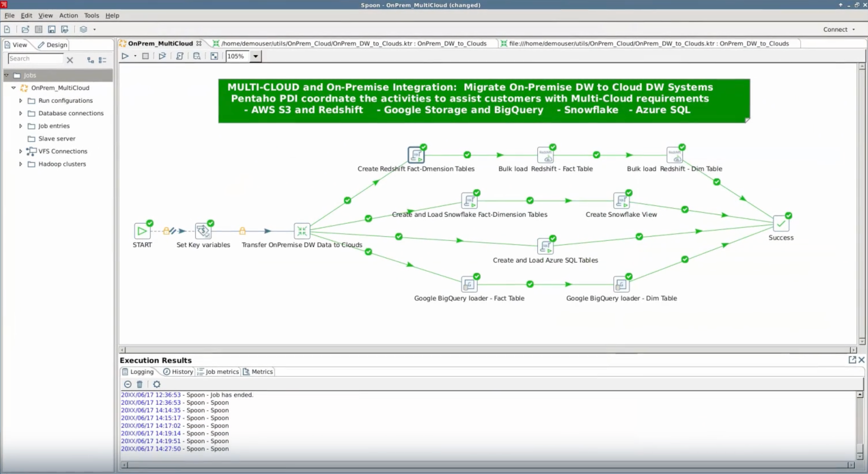Click the perspective layers icon
The image size is (868, 474).
tap(83, 30)
